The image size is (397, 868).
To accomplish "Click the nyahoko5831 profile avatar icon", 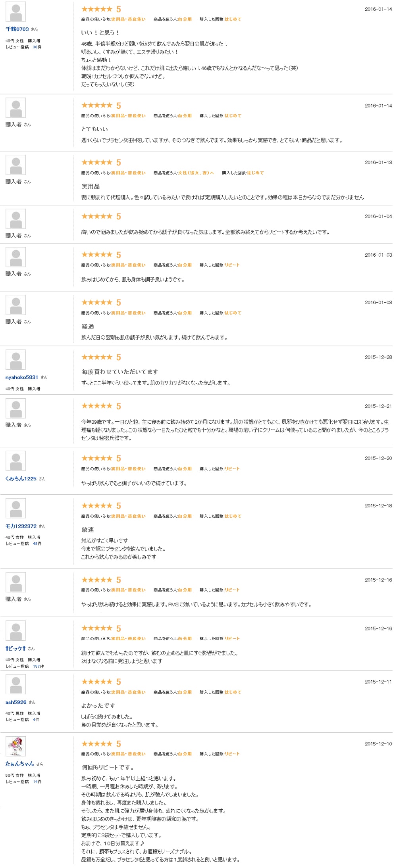I will (16, 360).
